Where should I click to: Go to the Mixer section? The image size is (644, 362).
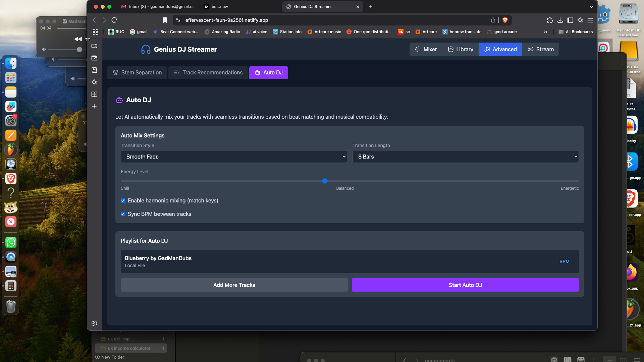tap(426, 49)
